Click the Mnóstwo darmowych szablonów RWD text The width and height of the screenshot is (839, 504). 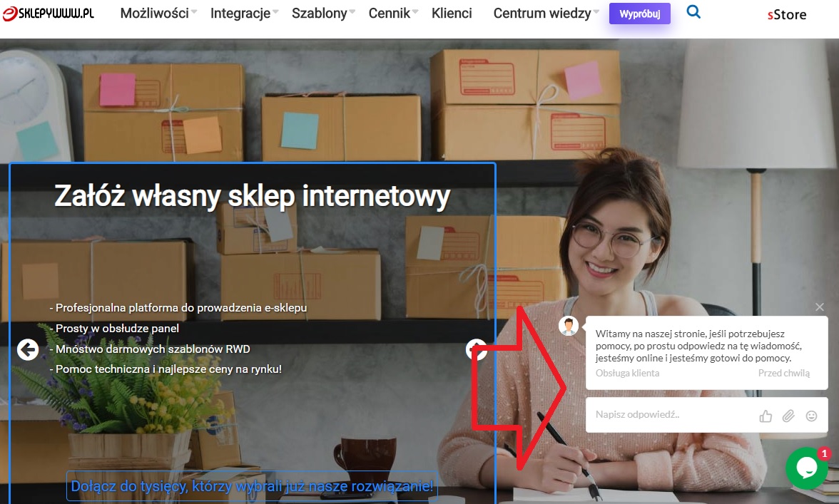(x=150, y=349)
